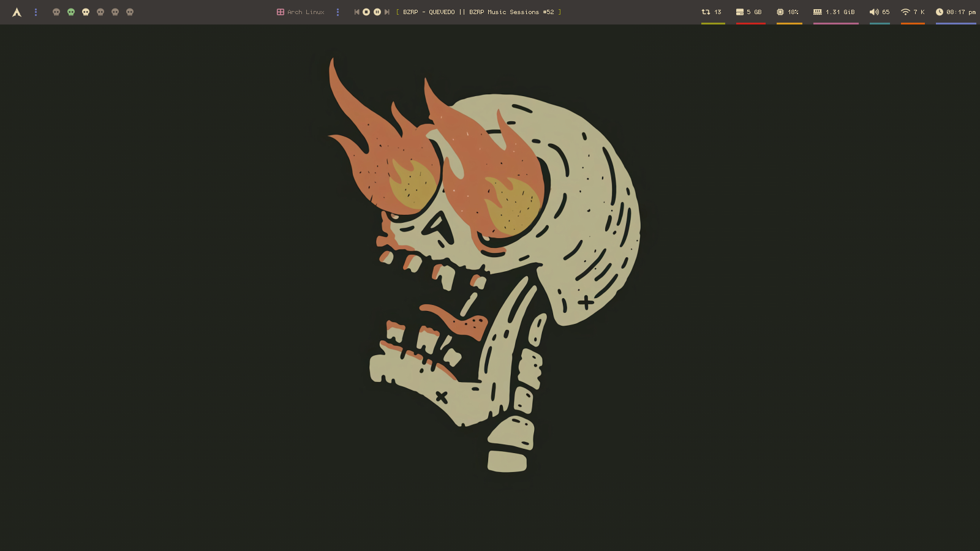Skip to the previous track

356,12
